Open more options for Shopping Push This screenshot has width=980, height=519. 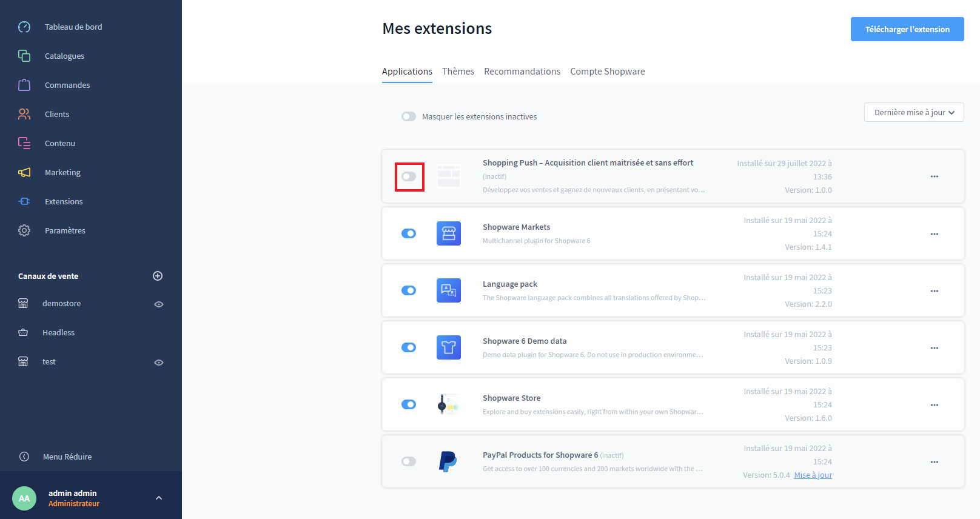935,176
